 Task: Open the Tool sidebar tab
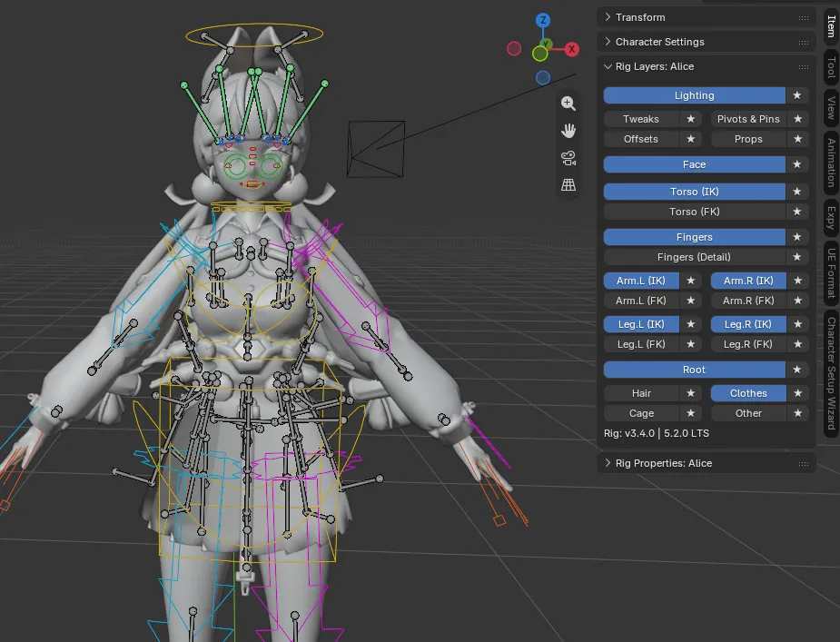[x=832, y=67]
